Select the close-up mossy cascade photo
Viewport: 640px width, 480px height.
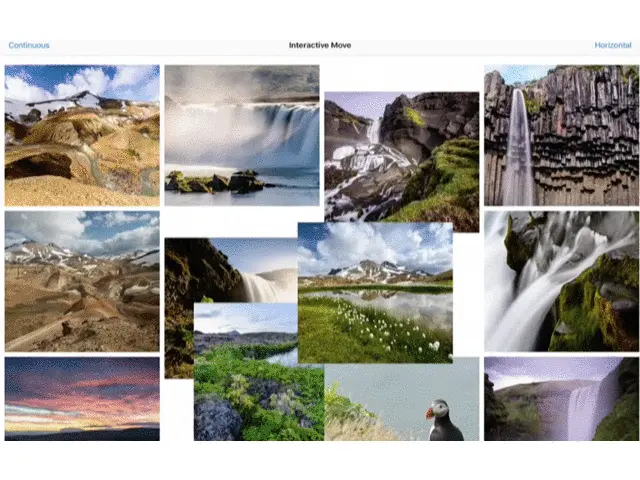click(562, 281)
